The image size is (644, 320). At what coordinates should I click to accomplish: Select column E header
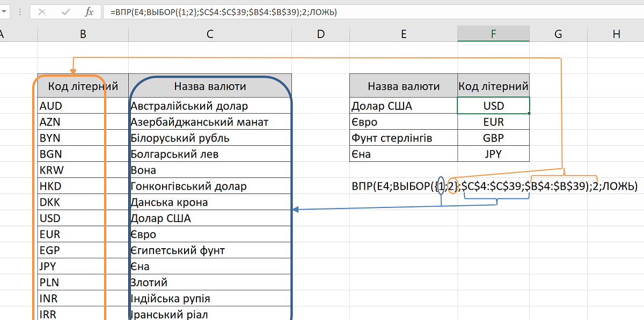[x=404, y=34]
